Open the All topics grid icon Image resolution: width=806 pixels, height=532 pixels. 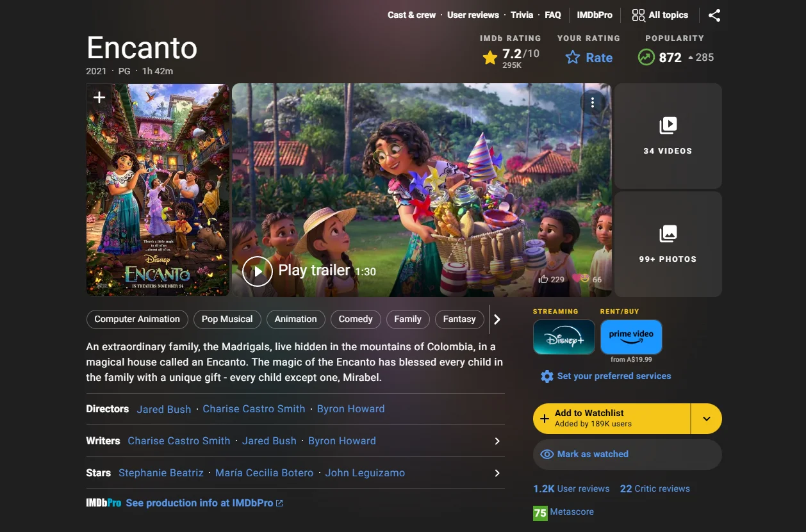point(638,15)
